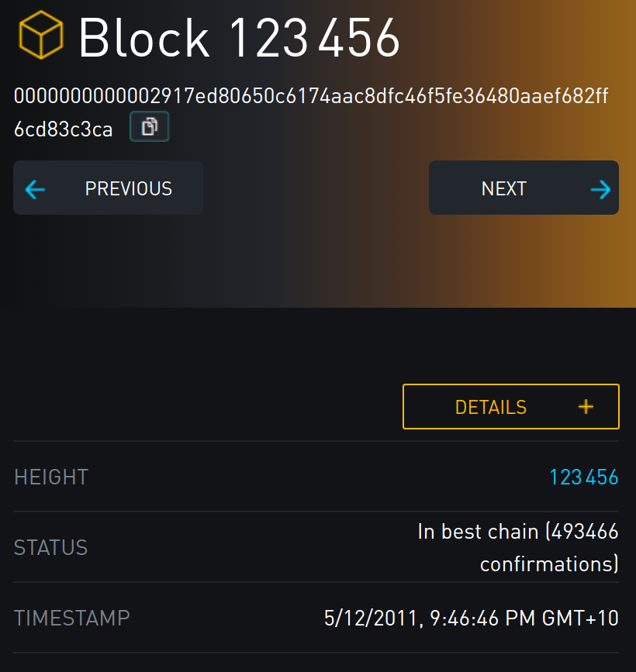This screenshot has width=636, height=672.
Task: Click the plus icon beside DETAILS
Action: (x=586, y=406)
